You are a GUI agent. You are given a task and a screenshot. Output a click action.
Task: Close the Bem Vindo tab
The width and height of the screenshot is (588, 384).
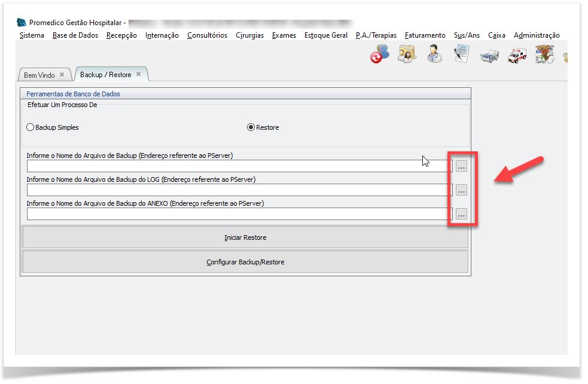click(62, 75)
